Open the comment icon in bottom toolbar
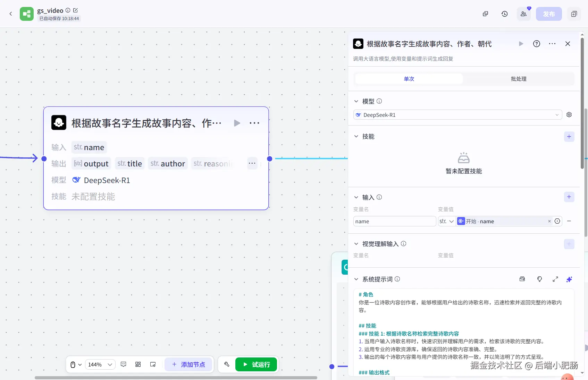The height and width of the screenshot is (380, 588). pos(123,364)
